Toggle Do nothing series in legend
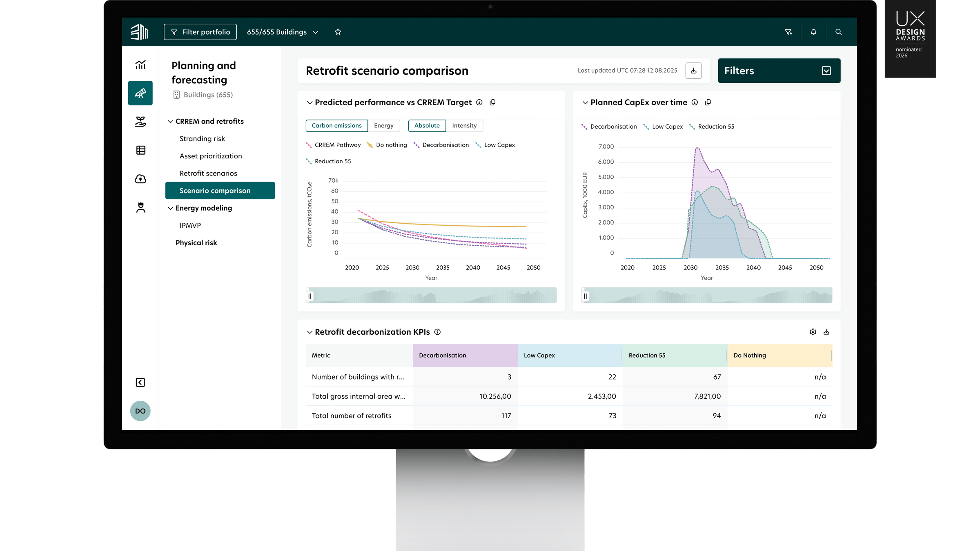The width and height of the screenshot is (980, 551). (387, 145)
